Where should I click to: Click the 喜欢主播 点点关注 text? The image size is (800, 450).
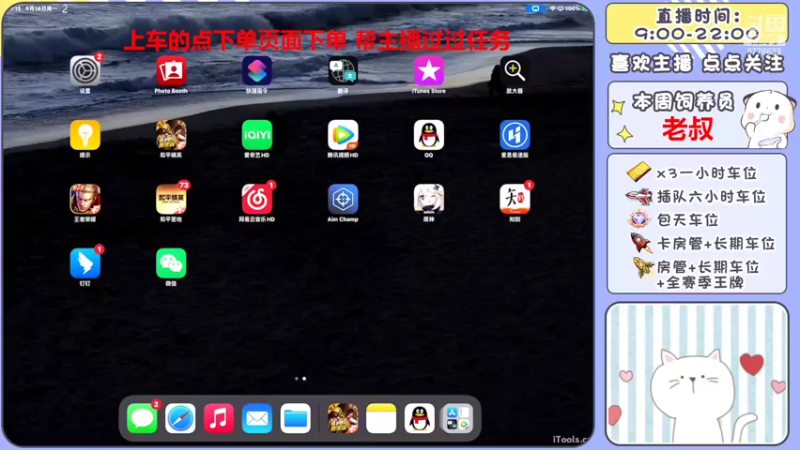(x=697, y=63)
